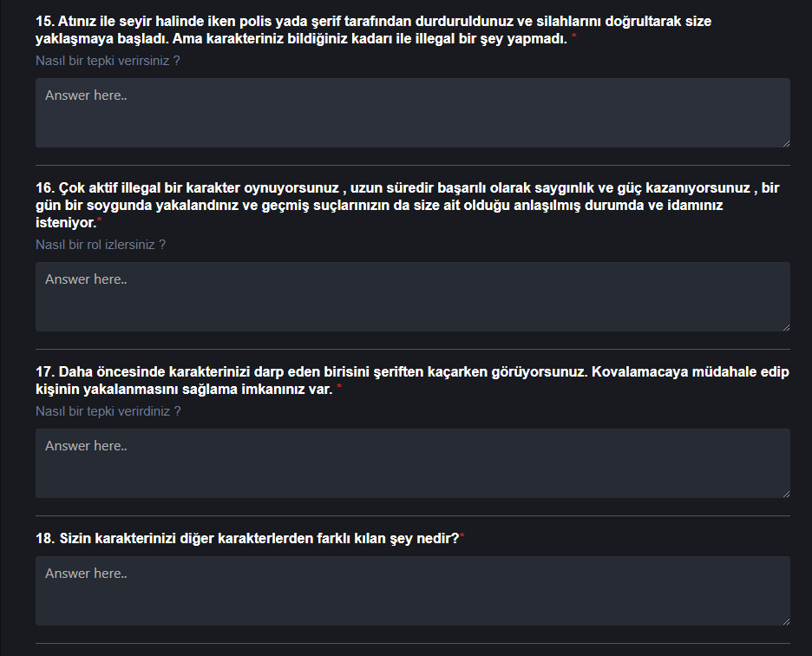Viewport: 812px width, 656px height.
Task: Click the hint 'Nasıl bir tepki verirsiniz ?'
Action: (108, 61)
